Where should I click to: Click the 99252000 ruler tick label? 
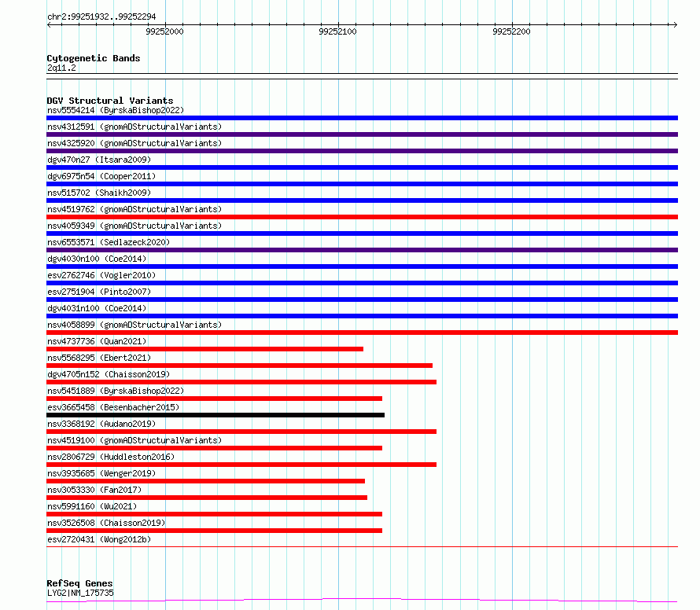pyautogui.click(x=164, y=31)
